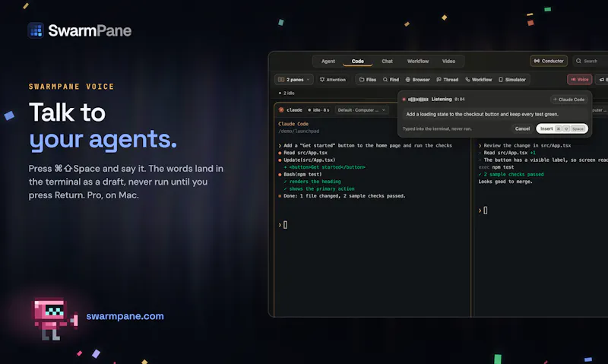The height and width of the screenshot is (364, 608).
Task: Click the 'Looks good to merge.' line
Action: (505, 182)
